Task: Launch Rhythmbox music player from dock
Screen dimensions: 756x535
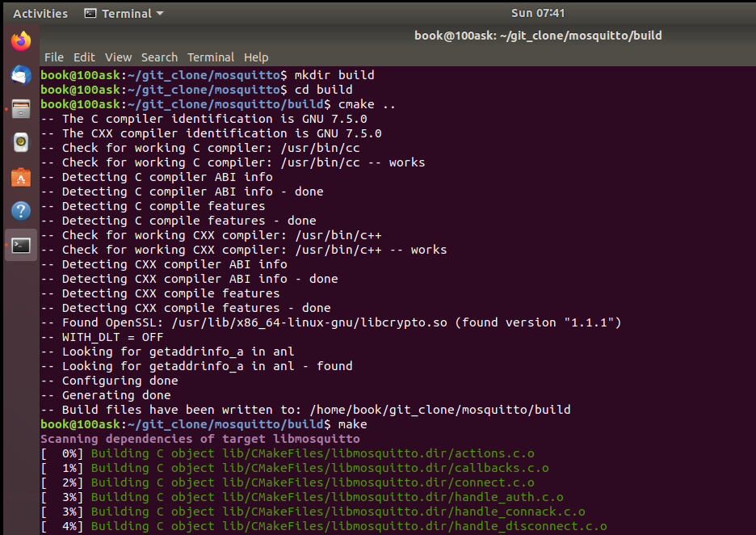Action: click(x=21, y=142)
